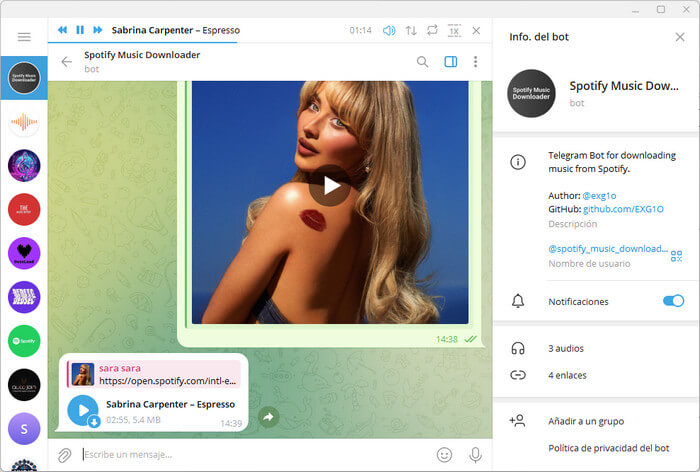The width and height of the screenshot is (700, 472).
Task: Open the black heart purple chat
Action: tap(24, 253)
